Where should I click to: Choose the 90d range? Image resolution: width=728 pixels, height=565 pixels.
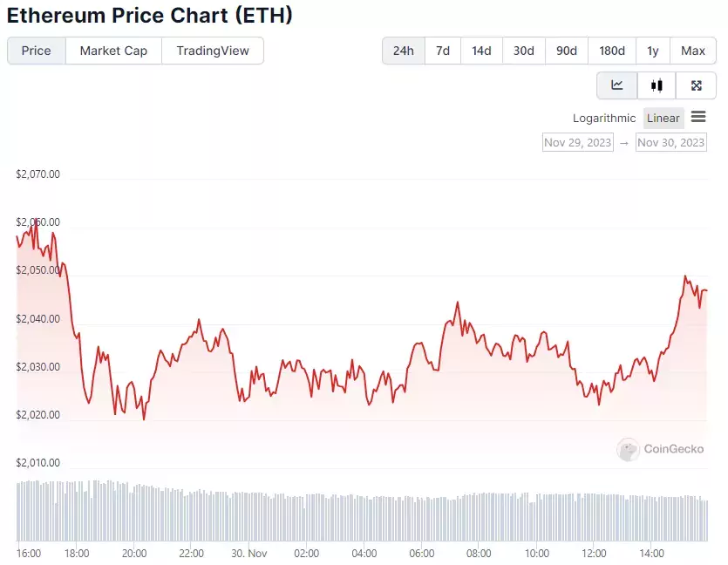tap(567, 51)
